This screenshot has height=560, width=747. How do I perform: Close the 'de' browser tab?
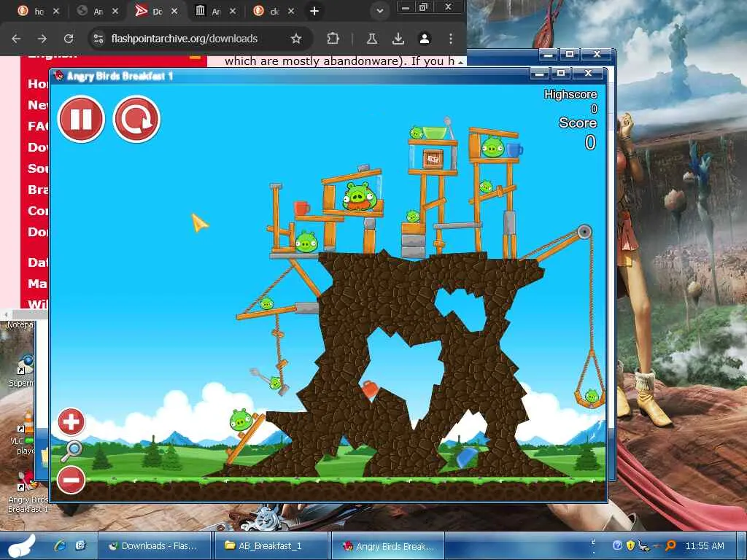coord(291,11)
